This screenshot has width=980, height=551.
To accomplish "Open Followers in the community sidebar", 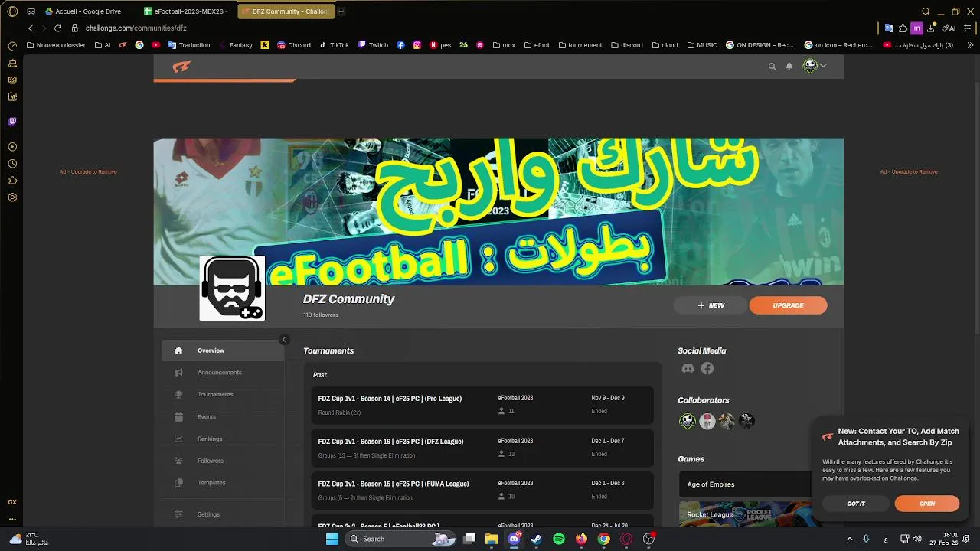I will pos(223,461).
